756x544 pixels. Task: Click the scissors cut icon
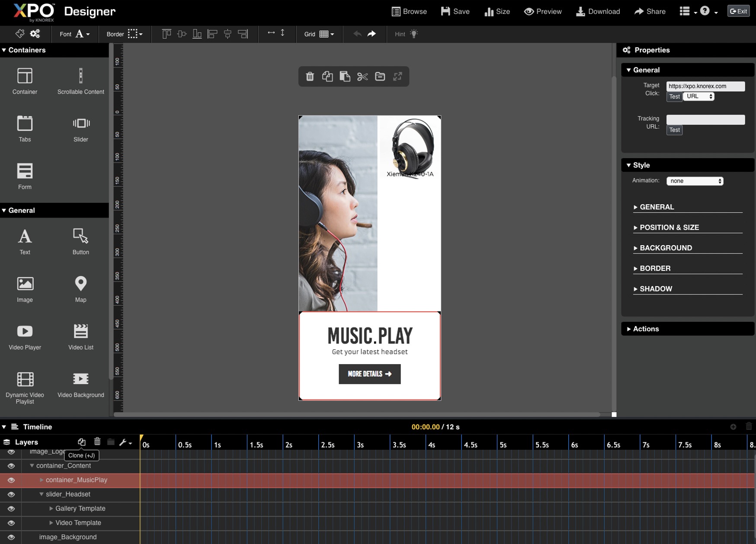click(x=362, y=77)
